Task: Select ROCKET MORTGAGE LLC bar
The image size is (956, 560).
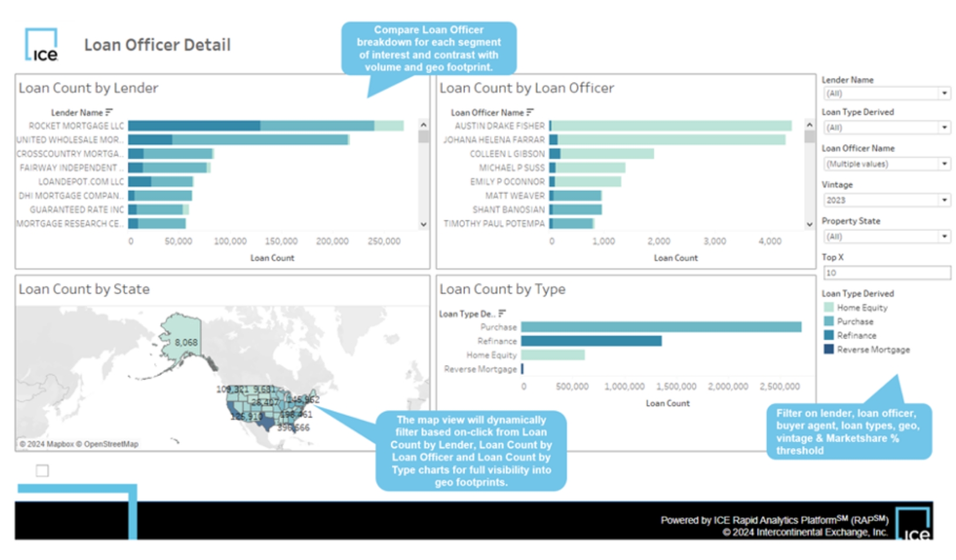Action: point(266,126)
